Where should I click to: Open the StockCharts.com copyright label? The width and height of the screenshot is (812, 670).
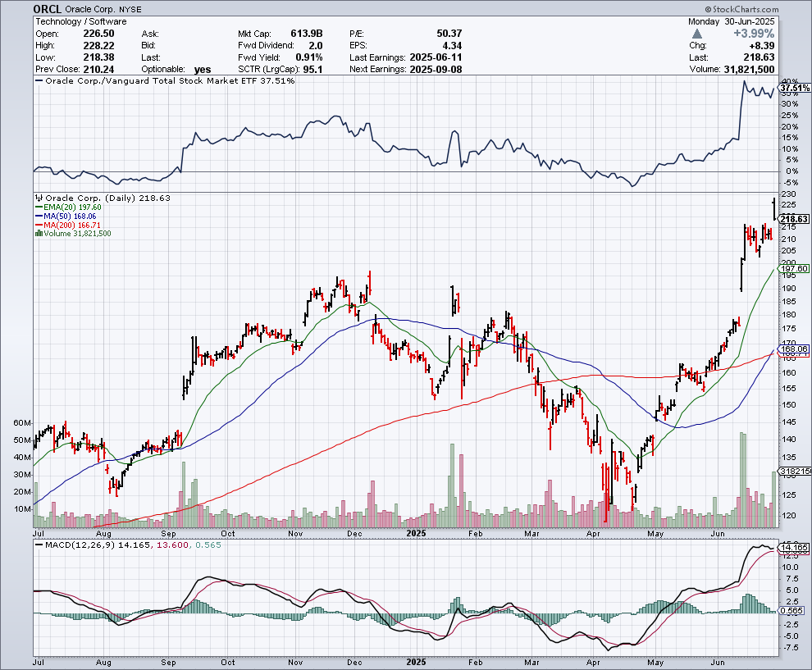[x=741, y=9]
